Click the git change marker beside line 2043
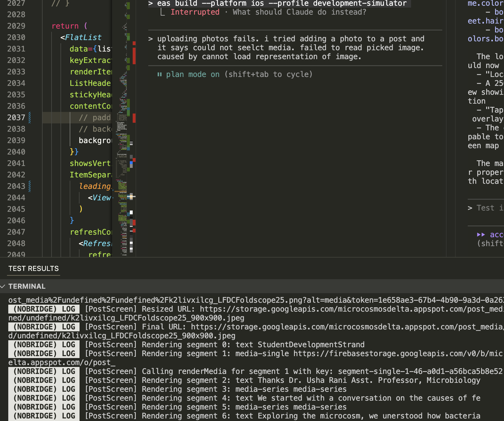 [30, 186]
